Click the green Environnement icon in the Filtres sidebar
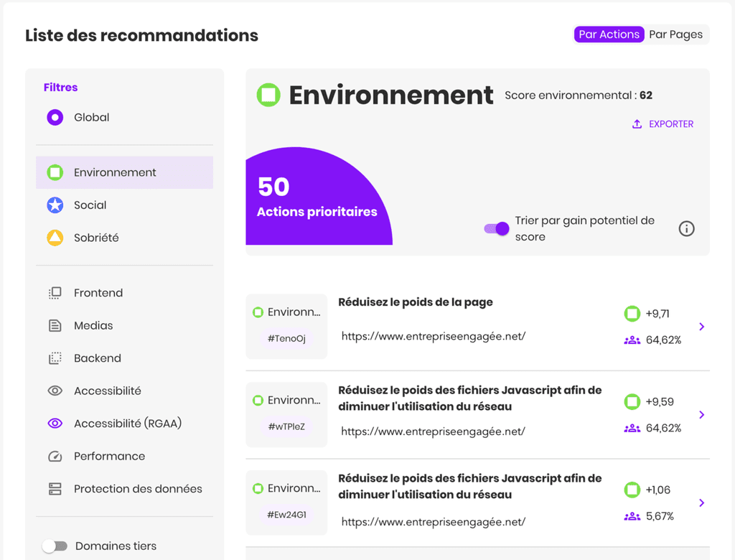Image resolution: width=735 pixels, height=560 pixels. 55,172
